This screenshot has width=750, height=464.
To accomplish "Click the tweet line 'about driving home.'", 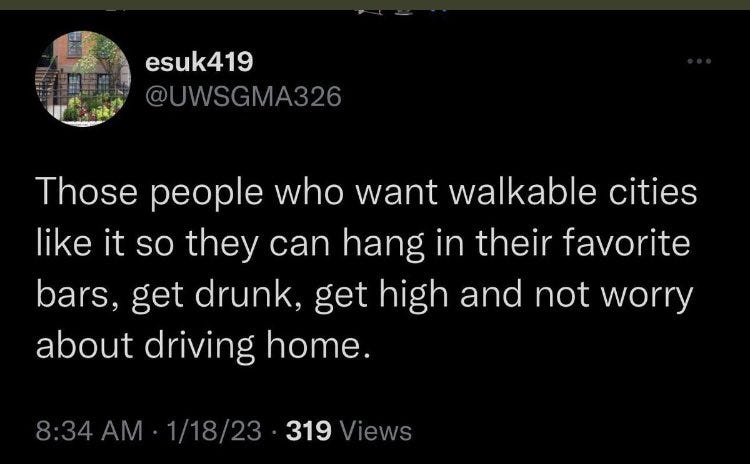I will click(x=203, y=345).
